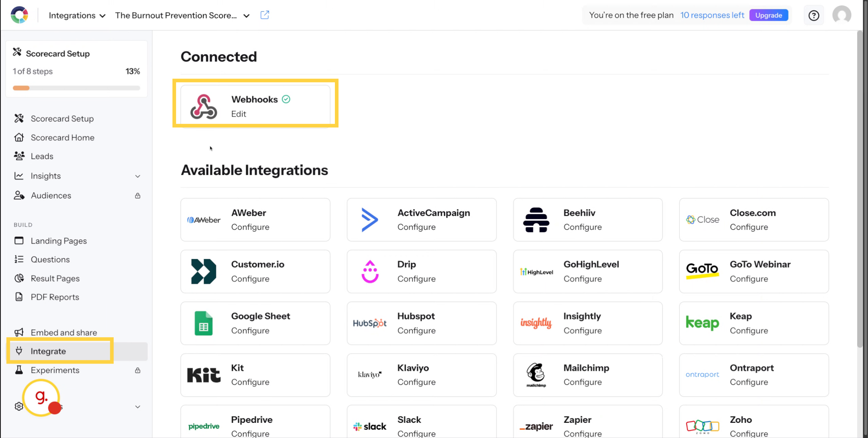Click the '1 of 8 steps' text

33,71
